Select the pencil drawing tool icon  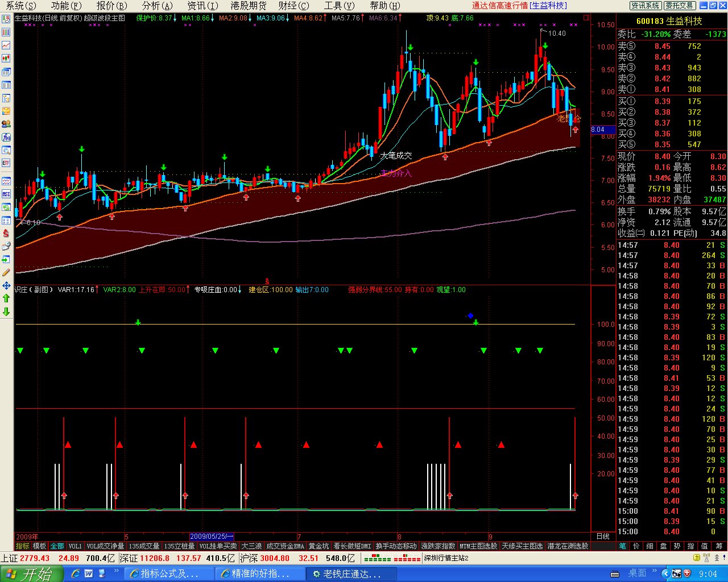(x=6, y=272)
